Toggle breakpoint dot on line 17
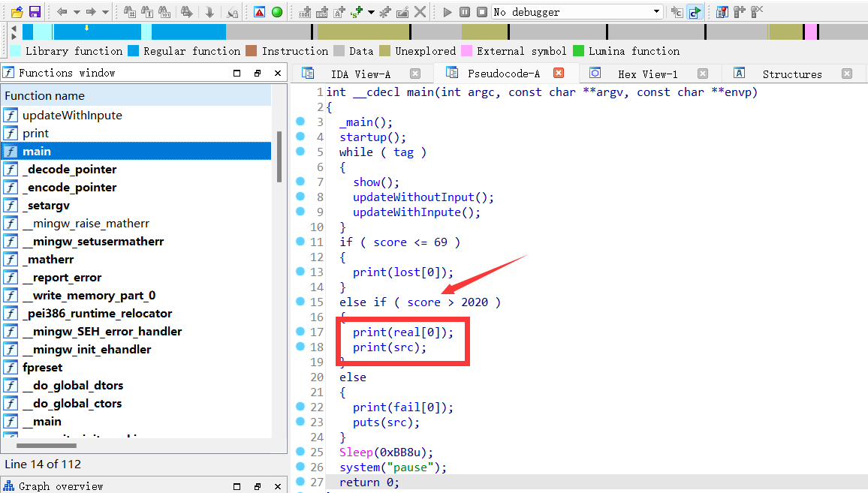The image size is (868, 493). coord(300,332)
